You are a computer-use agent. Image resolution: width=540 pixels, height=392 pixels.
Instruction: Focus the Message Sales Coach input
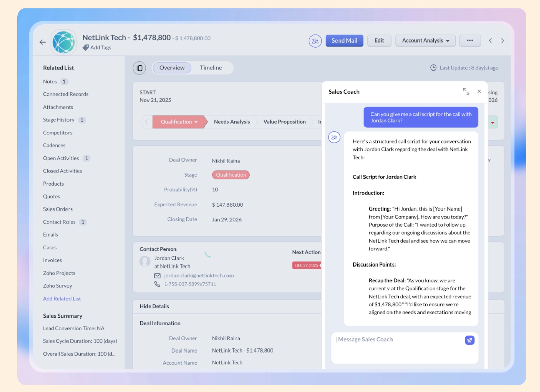click(x=398, y=347)
